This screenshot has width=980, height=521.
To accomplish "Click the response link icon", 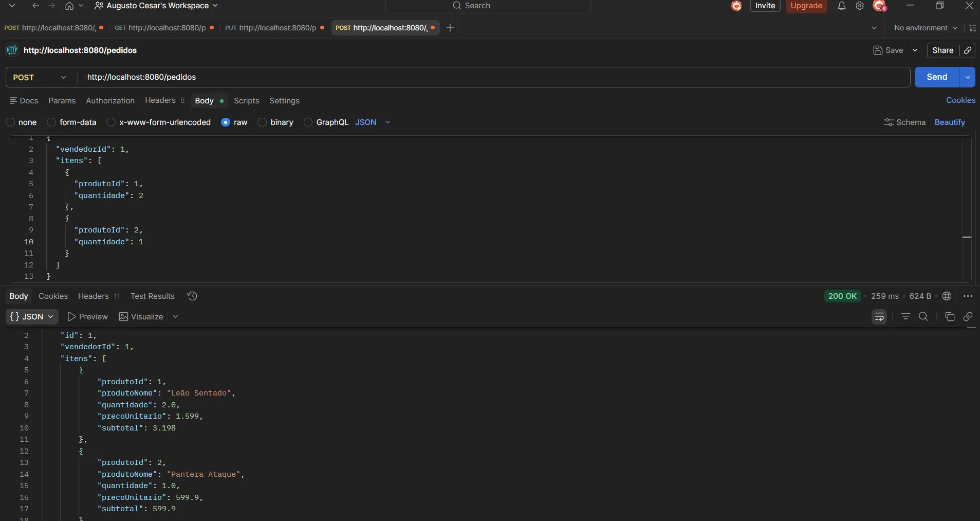I will [968, 317].
